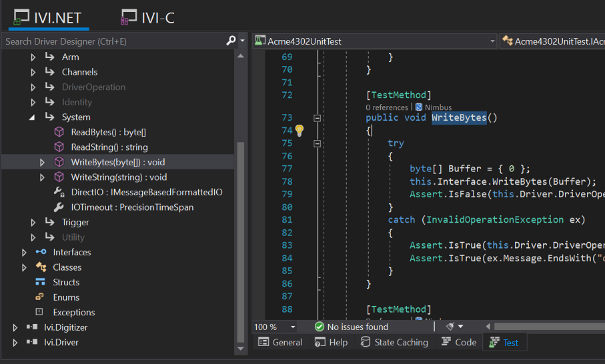Click the code cleanup broom icon
The image size is (605, 364).
pyautogui.click(x=450, y=327)
